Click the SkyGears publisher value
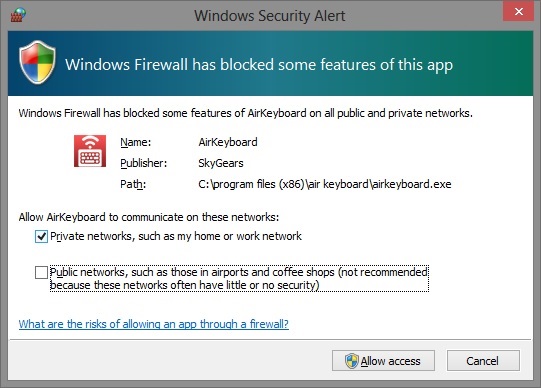 221,163
